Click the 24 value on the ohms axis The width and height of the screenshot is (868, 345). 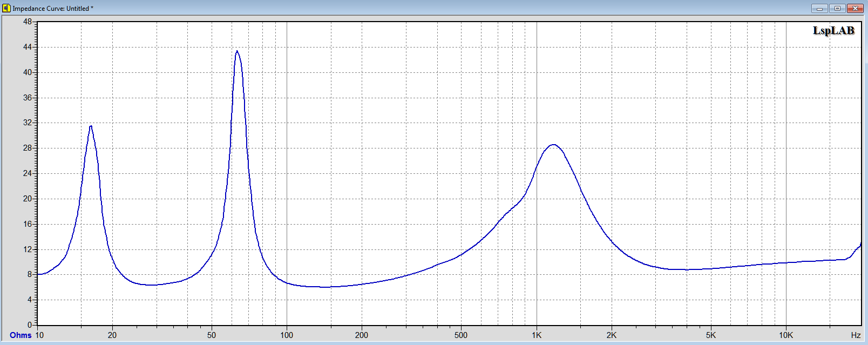tap(28, 173)
